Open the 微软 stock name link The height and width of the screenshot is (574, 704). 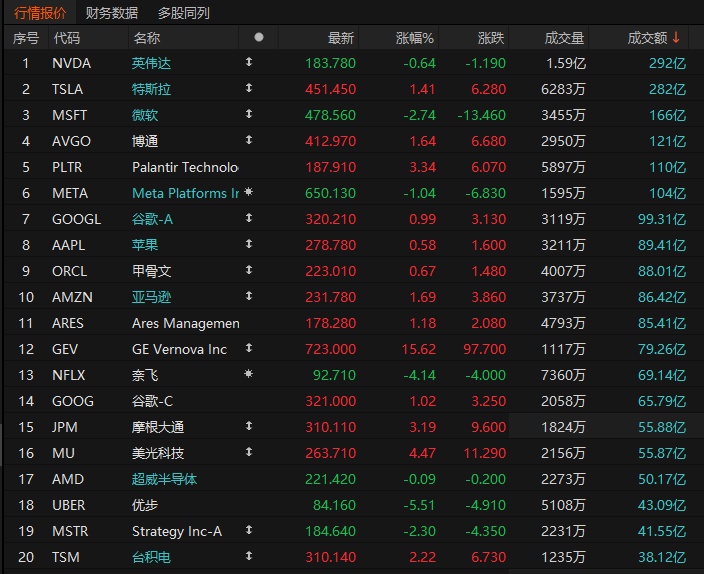(145, 115)
